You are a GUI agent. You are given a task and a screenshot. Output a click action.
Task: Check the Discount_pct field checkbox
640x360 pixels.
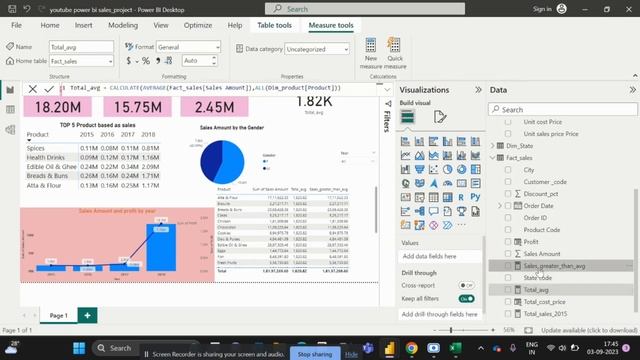508,194
